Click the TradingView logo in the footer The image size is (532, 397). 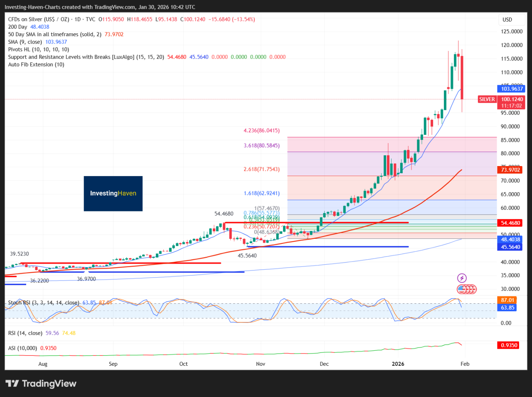coord(40,383)
